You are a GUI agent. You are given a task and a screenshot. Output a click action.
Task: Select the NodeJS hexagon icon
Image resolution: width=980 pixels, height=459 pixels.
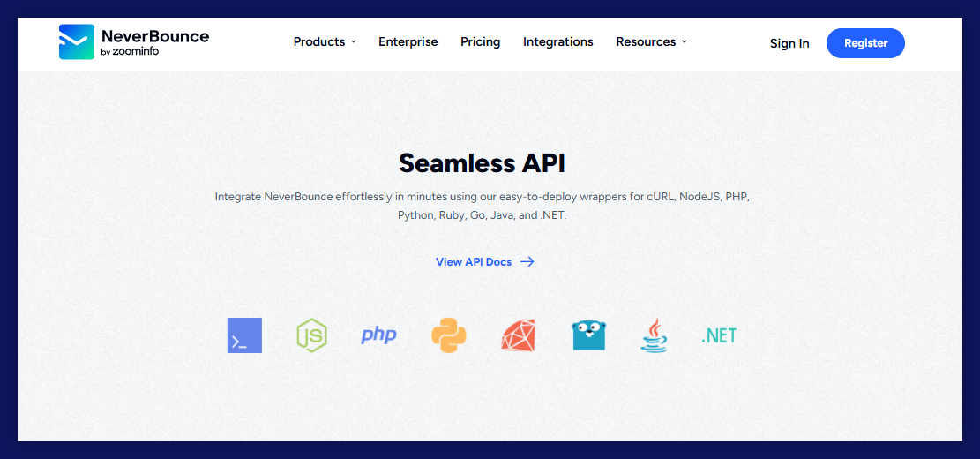click(311, 335)
